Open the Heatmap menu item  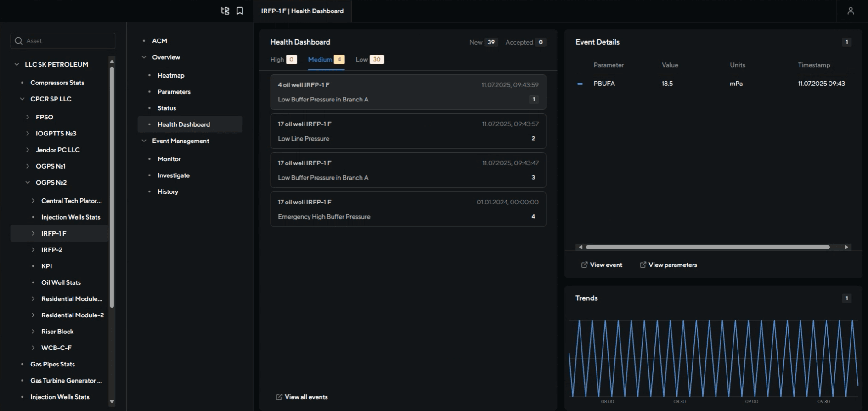171,75
